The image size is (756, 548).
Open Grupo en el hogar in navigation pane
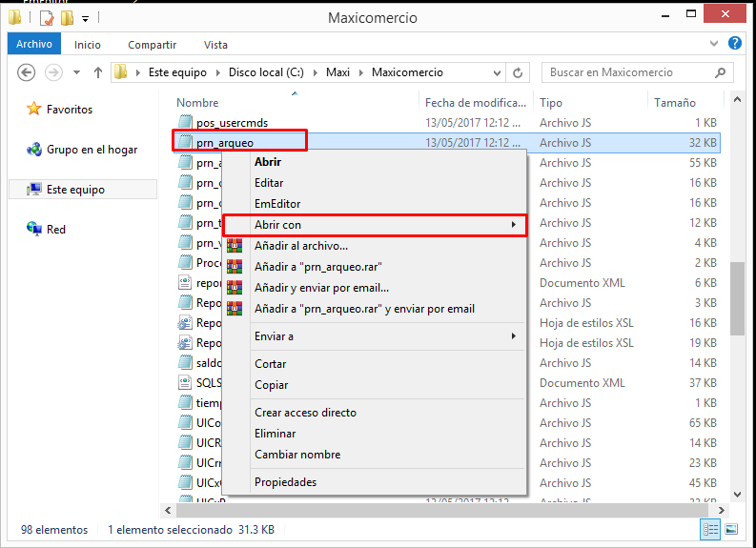(x=82, y=150)
